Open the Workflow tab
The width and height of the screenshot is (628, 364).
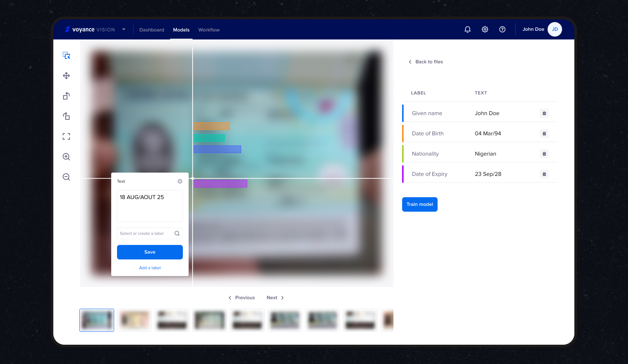[209, 30]
